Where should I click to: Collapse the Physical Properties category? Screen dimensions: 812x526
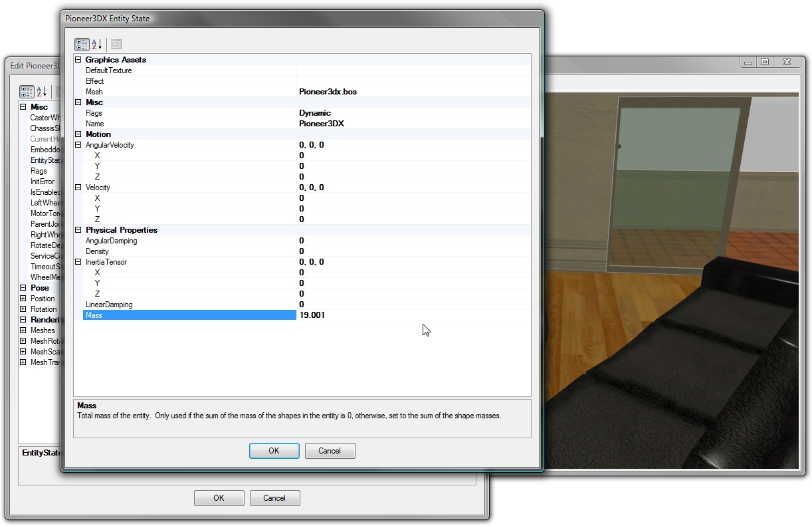tap(78, 229)
